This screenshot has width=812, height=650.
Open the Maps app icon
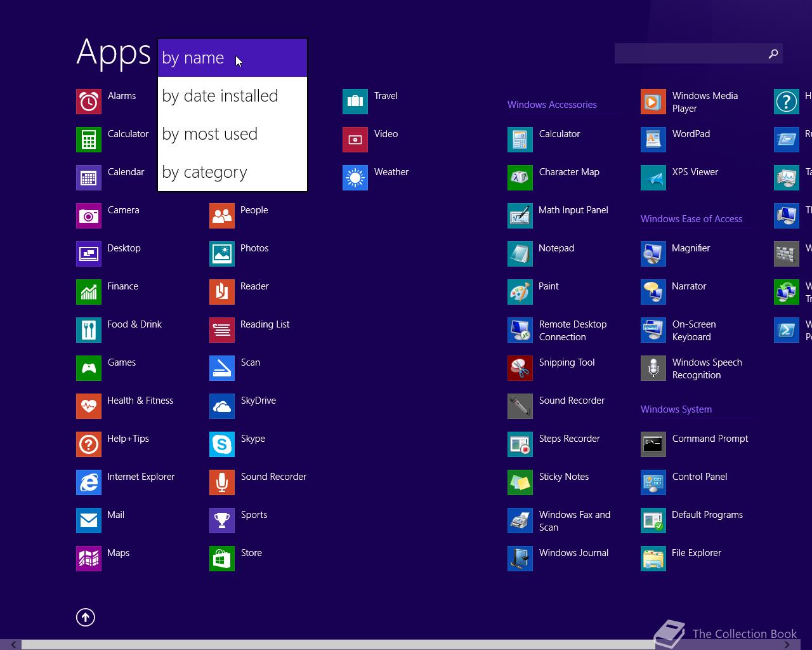pos(89,559)
